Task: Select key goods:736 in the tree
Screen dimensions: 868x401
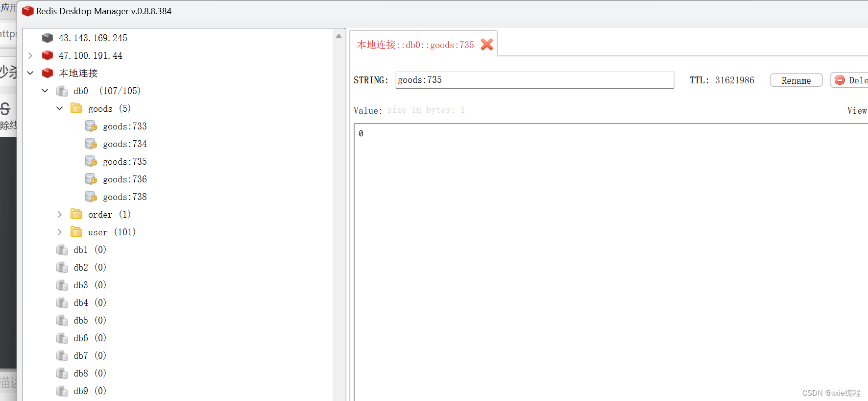Action: [125, 179]
